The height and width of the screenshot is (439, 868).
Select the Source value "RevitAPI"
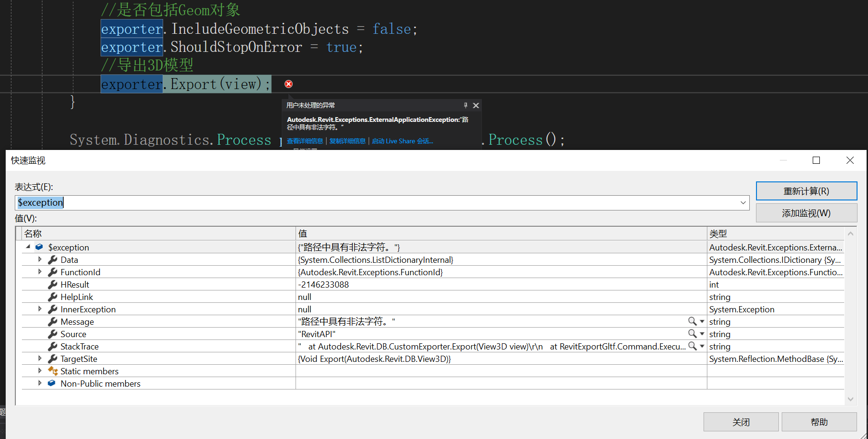(317, 334)
